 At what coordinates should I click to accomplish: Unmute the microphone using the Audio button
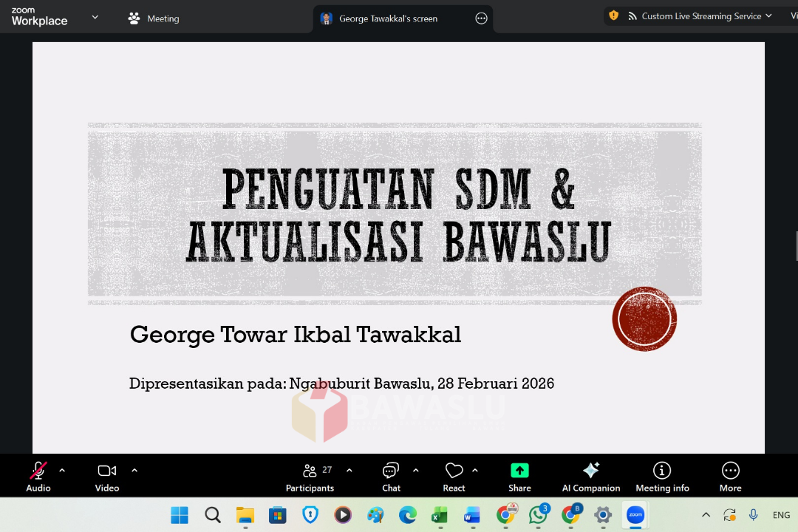[x=38, y=476]
